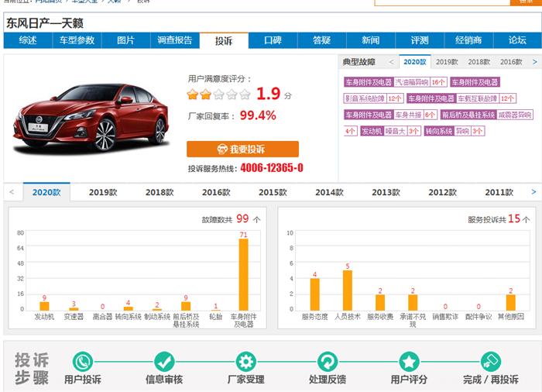
Task: Select the 2016款 chart year tab
Action: (216, 192)
